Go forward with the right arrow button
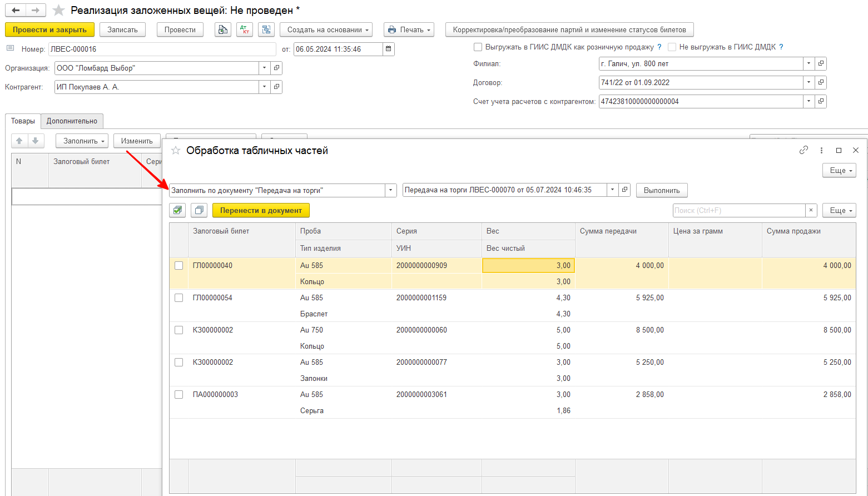Image resolution: width=868 pixels, height=496 pixels. [x=35, y=11]
